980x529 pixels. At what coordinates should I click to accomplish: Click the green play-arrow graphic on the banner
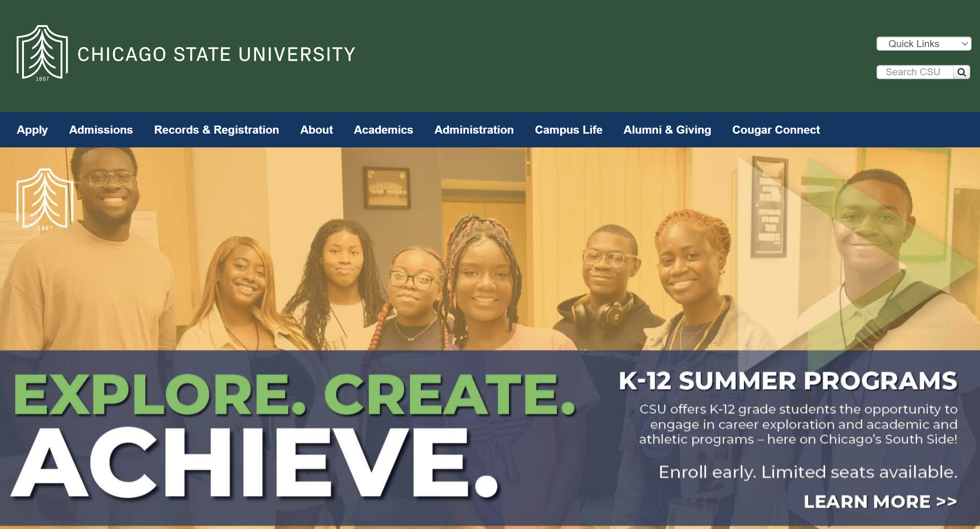tap(886, 262)
